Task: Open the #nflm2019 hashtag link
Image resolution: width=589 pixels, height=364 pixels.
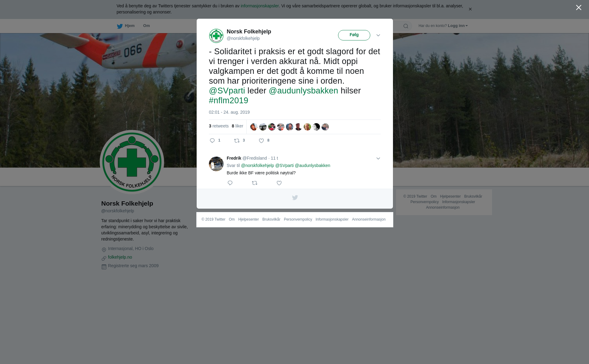Action: point(229,100)
